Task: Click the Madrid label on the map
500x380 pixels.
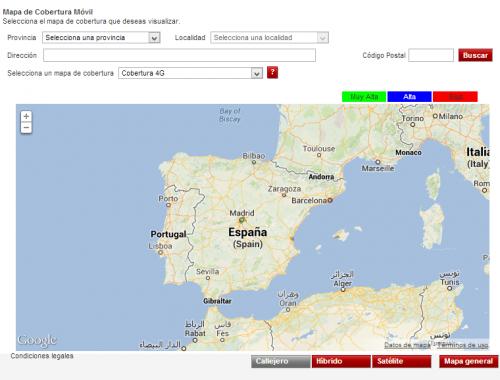Action: (242, 213)
